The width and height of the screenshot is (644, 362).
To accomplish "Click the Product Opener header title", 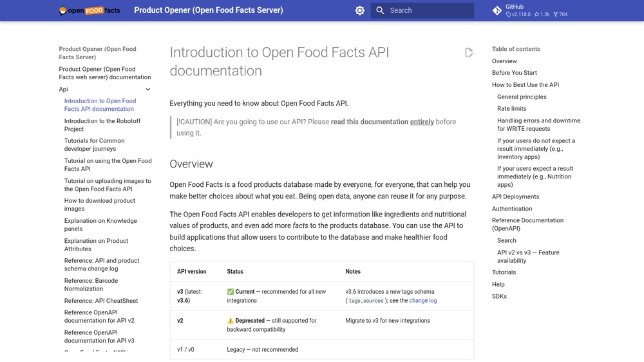I will pyautogui.click(x=208, y=10).
